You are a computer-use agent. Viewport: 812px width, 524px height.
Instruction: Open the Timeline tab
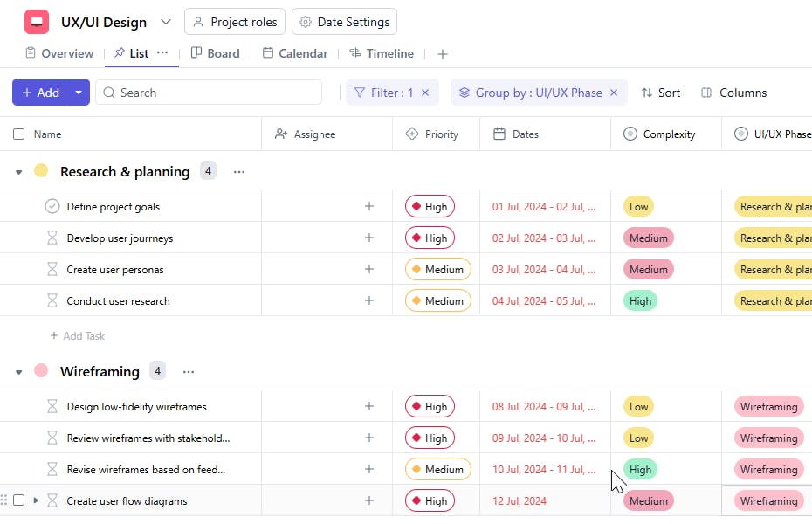(382, 53)
